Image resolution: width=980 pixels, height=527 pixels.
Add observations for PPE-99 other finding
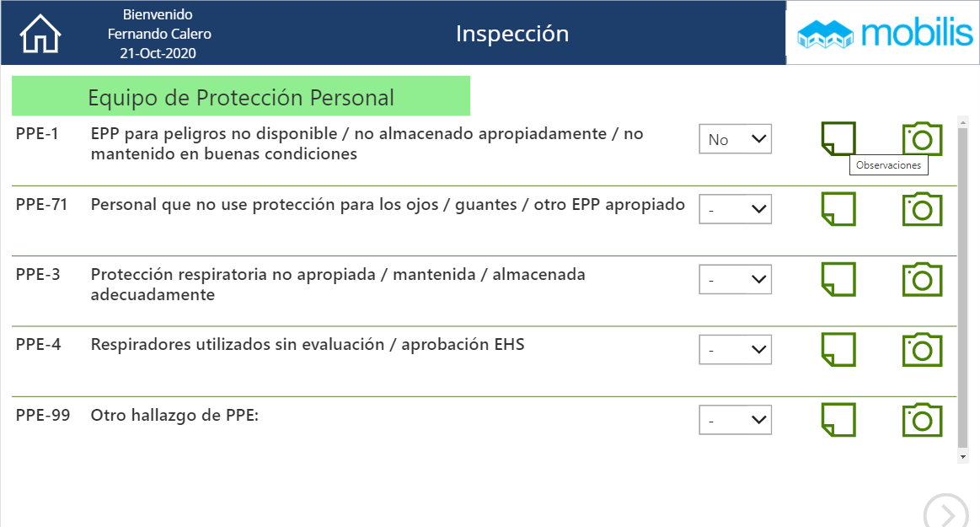point(838,419)
